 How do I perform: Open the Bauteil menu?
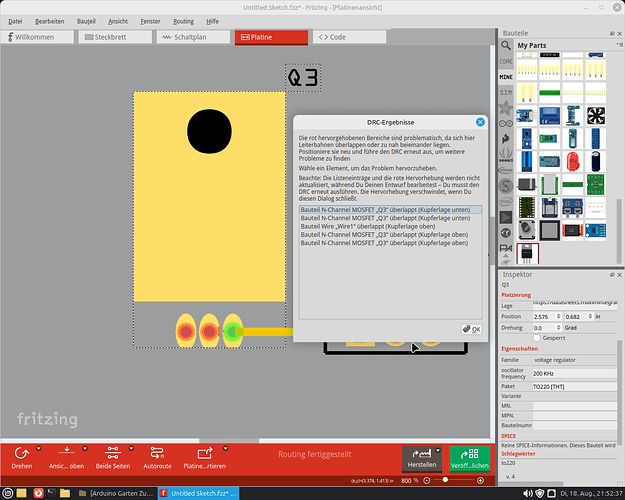[86, 21]
